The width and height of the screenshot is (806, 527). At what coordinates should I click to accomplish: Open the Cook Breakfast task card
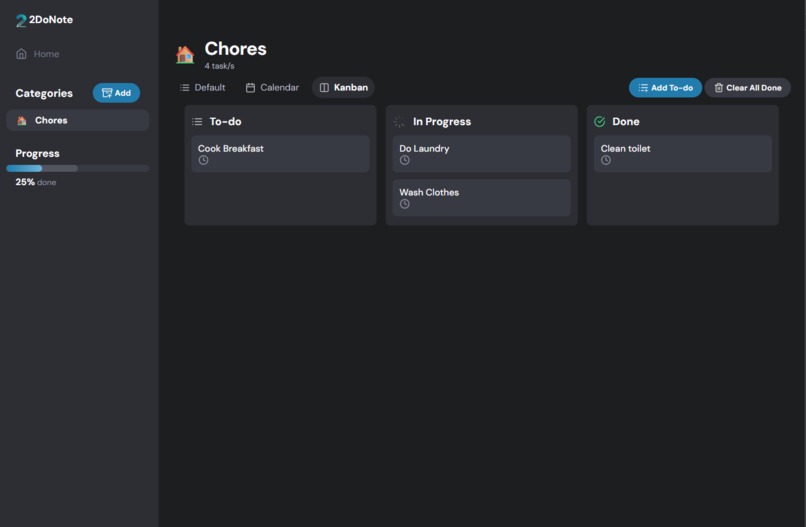coord(280,154)
